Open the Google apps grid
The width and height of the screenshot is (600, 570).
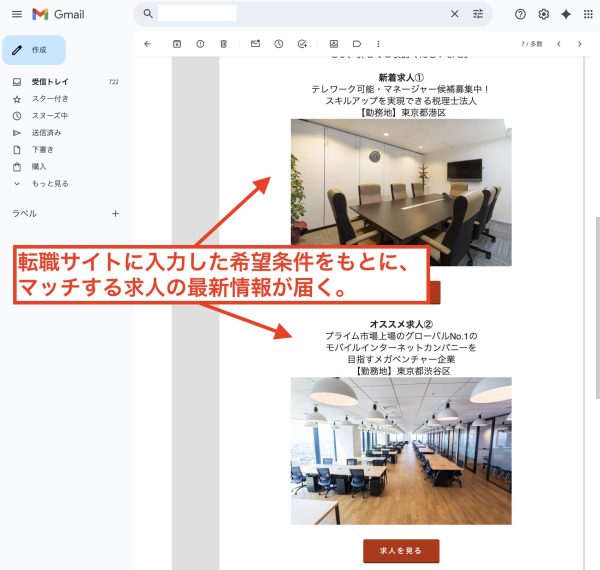(x=588, y=15)
